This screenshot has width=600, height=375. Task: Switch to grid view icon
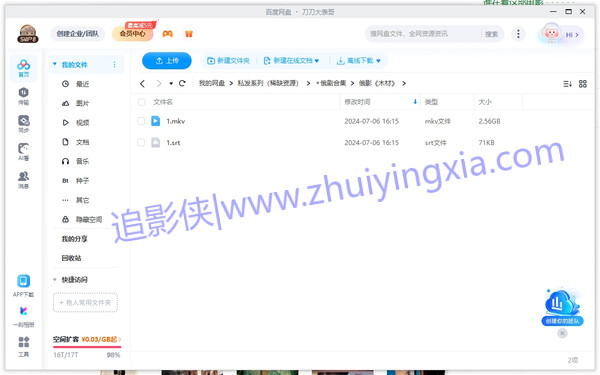[x=582, y=84]
